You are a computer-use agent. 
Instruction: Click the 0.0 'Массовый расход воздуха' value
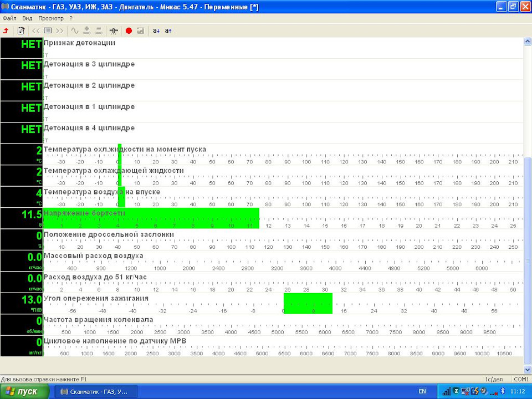22,261
